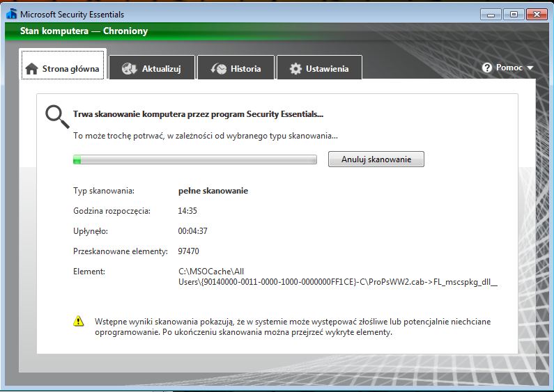Click the 'To może trochę potrwać' description text
The height and width of the screenshot is (392, 554).
tap(206, 136)
